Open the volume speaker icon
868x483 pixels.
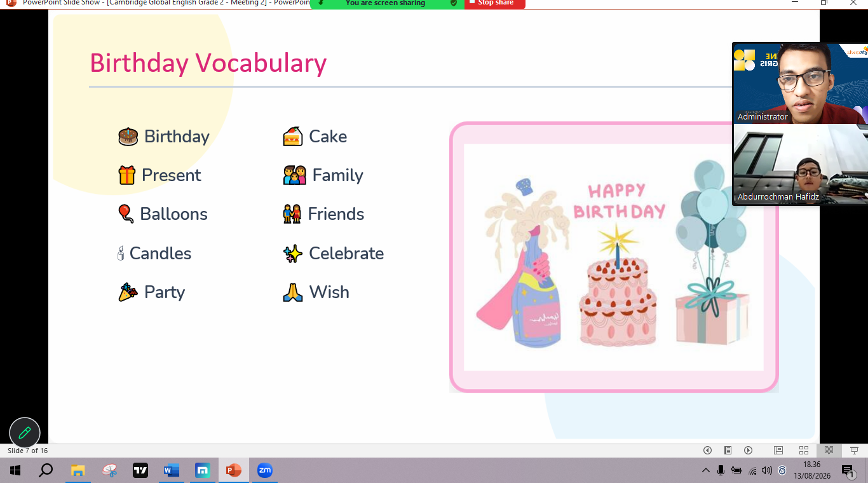pyautogui.click(x=767, y=470)
